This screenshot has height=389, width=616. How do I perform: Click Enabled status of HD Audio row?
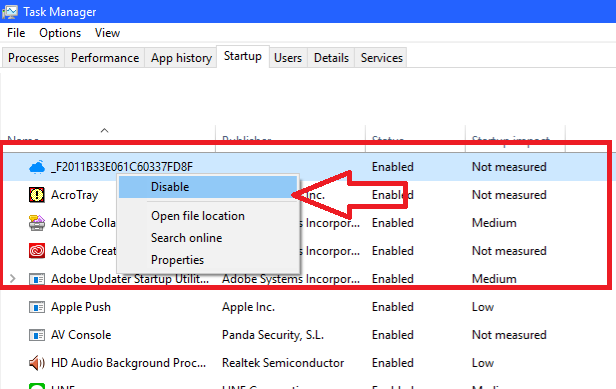click(x=393, y=363)
